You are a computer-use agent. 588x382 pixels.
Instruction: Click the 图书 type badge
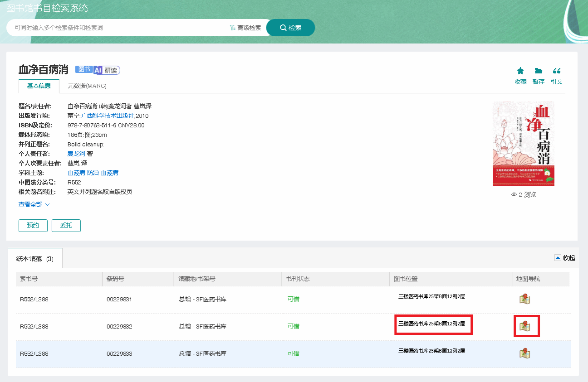click(84, 69)
